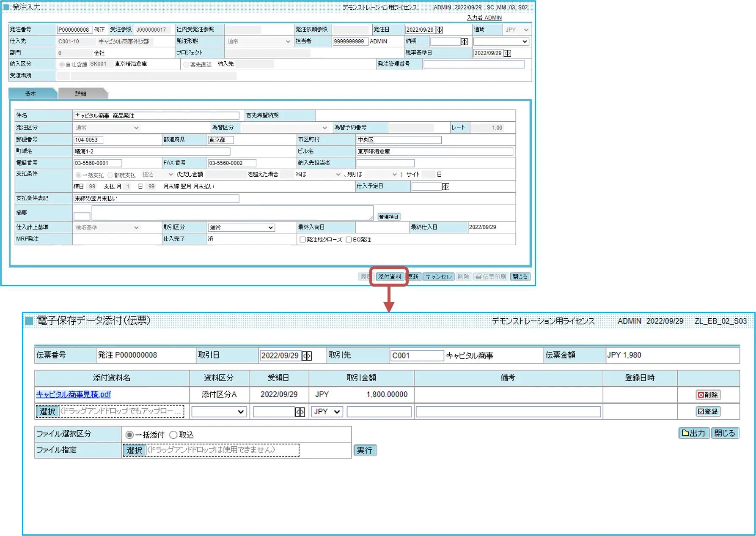Screen dimensions: 756x536
Task: Check the 発注残クローズ checkbox
Action: (302, 240)
